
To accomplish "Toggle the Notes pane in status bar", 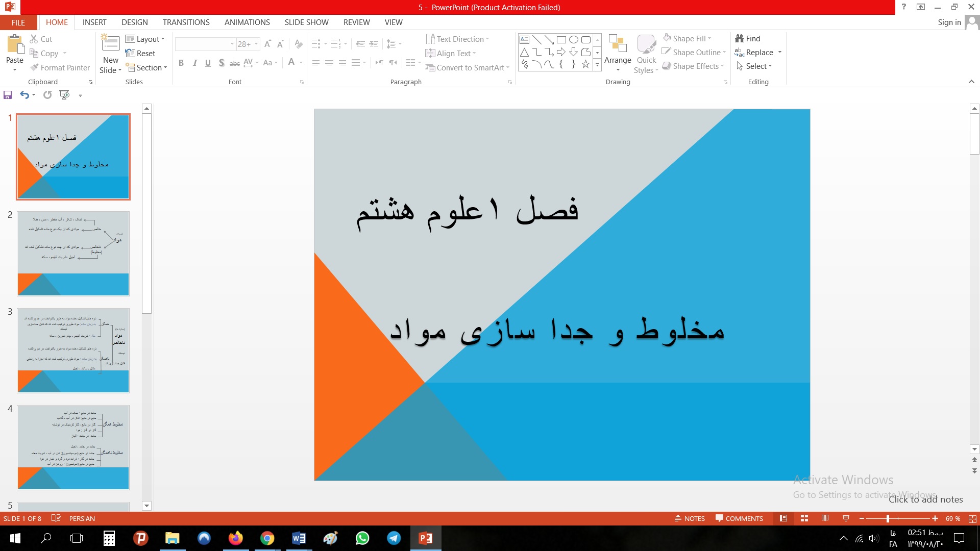I will coord(690,518).
